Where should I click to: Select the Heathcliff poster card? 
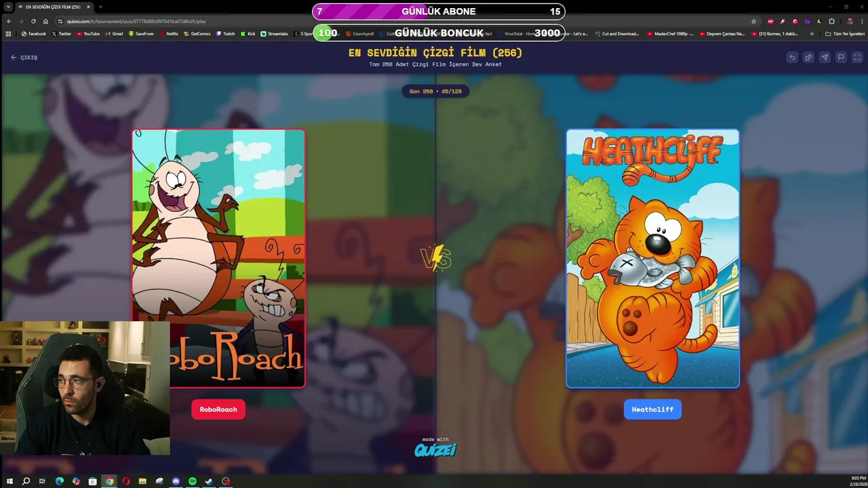pos(652,258)
